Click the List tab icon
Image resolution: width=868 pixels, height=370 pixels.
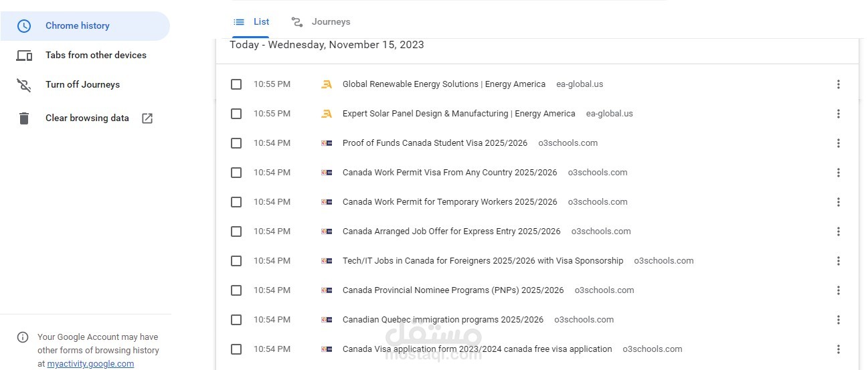coord(239,22)
